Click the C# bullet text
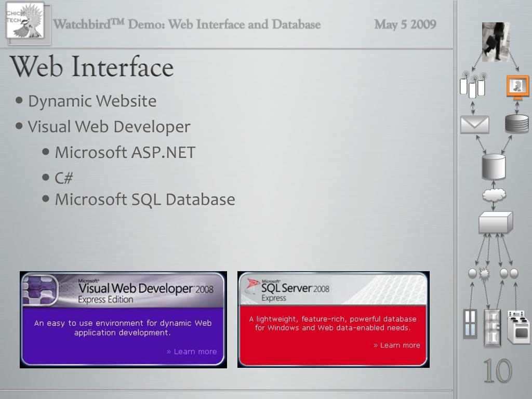Screen dimensions: 532x399 point(64,178)
